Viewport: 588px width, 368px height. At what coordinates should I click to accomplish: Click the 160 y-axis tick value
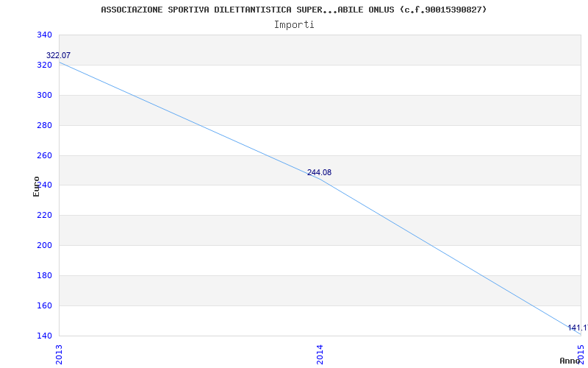pos(44,305)
